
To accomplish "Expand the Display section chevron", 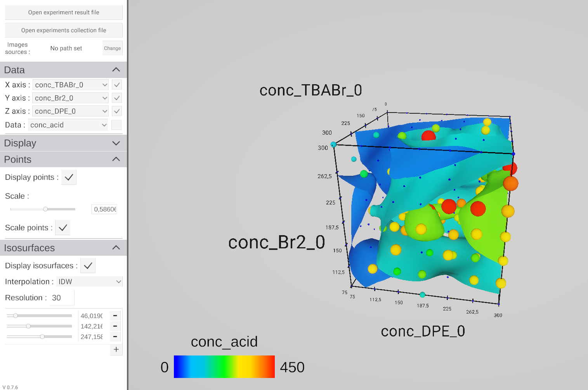I will pos(116,143).
